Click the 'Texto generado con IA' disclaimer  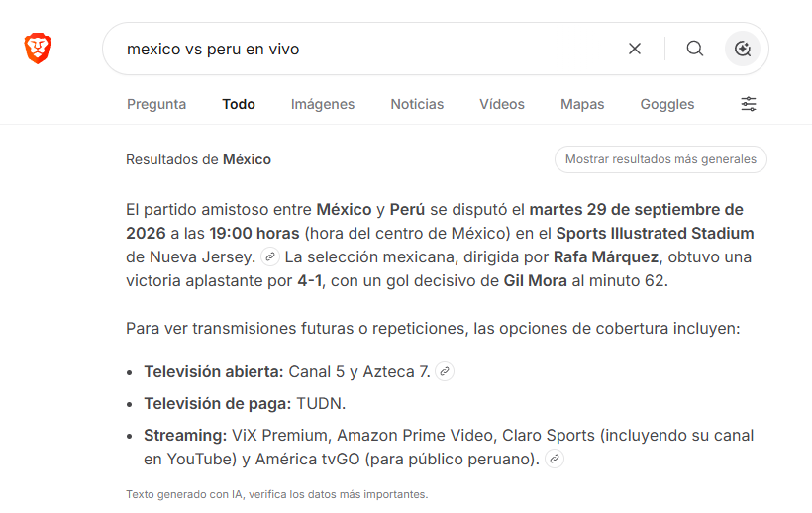coord(277,494)
